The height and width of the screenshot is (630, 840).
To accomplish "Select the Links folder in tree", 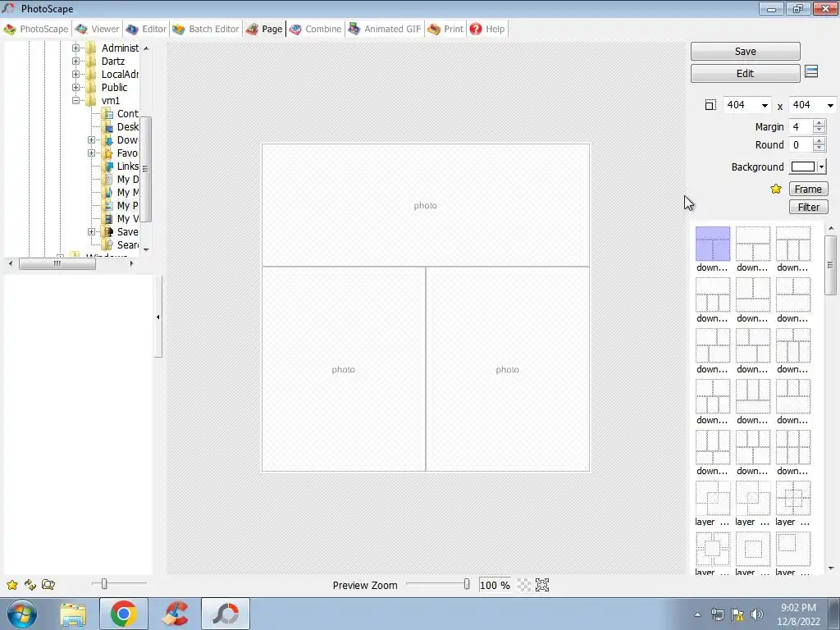I will pyautogui.click(x=121, y=166).
